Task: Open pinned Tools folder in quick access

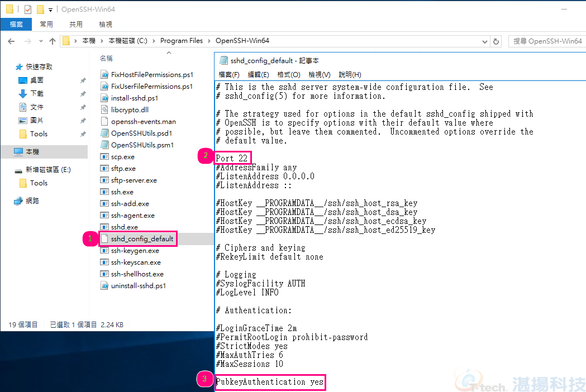Action: point(39,134)
